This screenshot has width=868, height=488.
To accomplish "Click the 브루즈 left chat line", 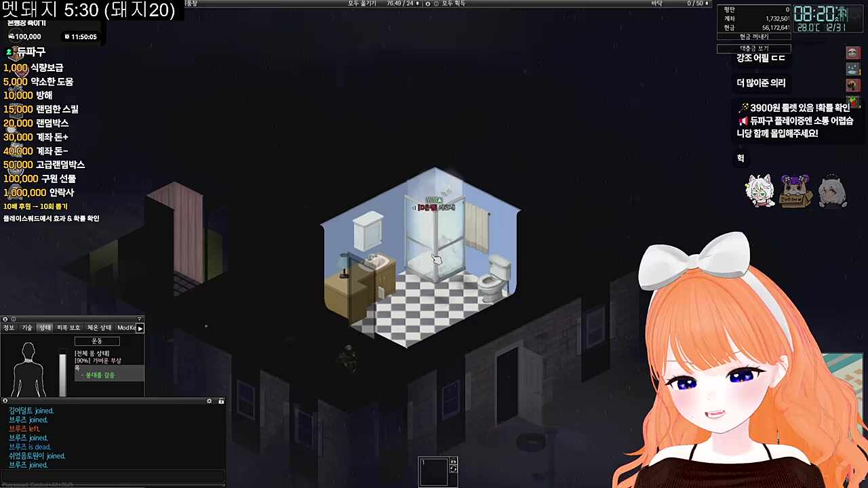I will 24,429.
